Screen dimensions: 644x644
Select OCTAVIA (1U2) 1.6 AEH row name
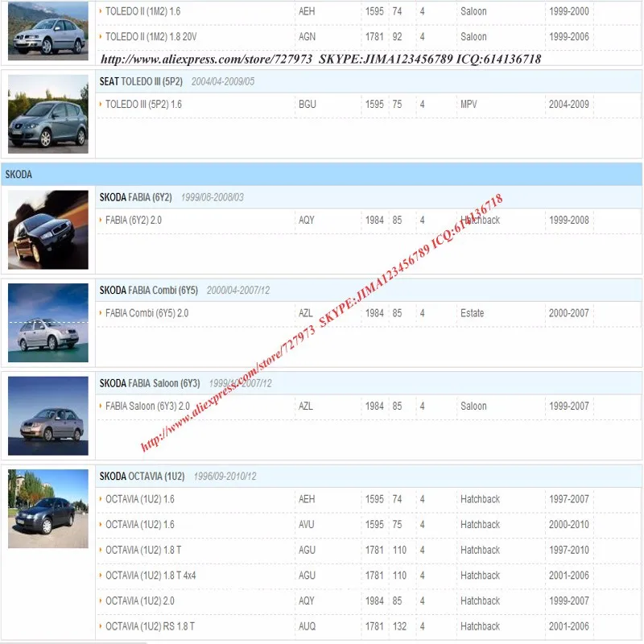139,499
